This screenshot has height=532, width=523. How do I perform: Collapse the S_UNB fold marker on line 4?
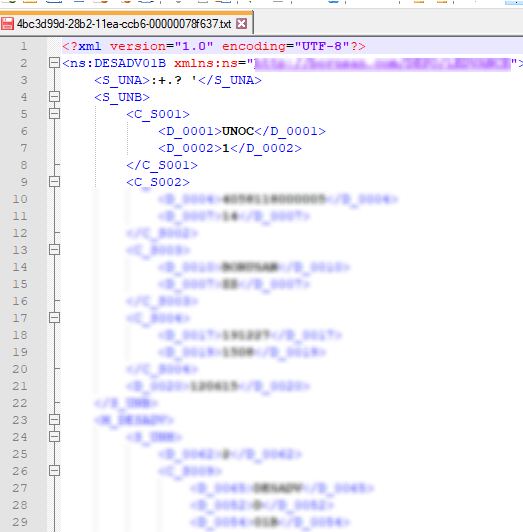(x=54, y=97)
